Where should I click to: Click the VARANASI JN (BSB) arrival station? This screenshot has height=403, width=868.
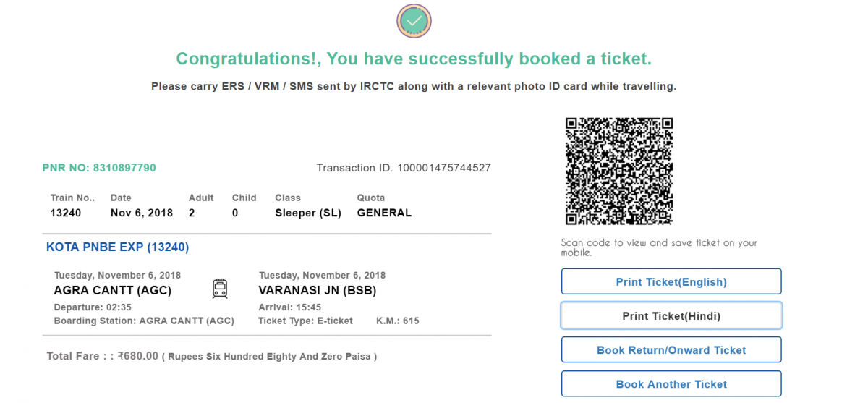318,291
